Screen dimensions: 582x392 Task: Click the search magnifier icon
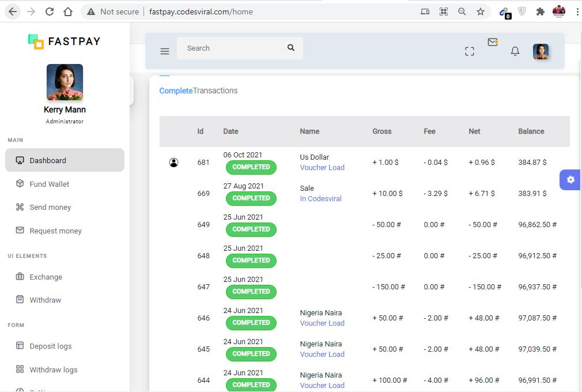291,48
